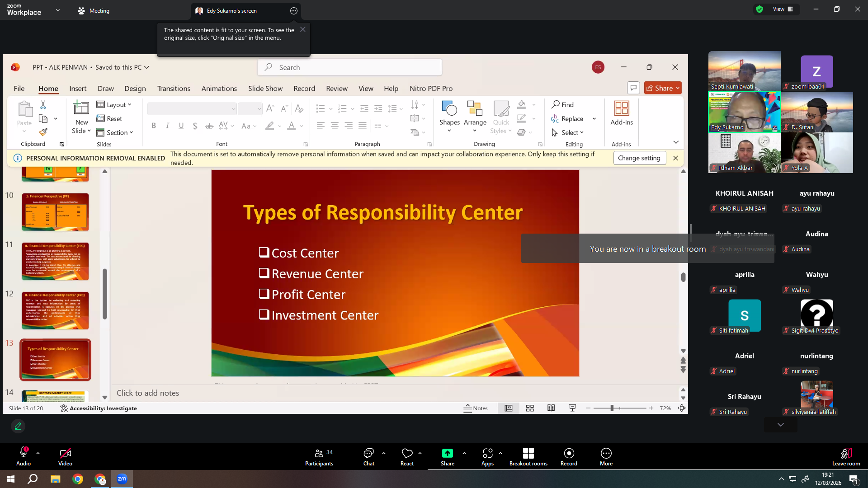Expand the Zoom Workplace dropdown chevron
868x488 pixels.
pyautogui.click(x=58, y=10)
